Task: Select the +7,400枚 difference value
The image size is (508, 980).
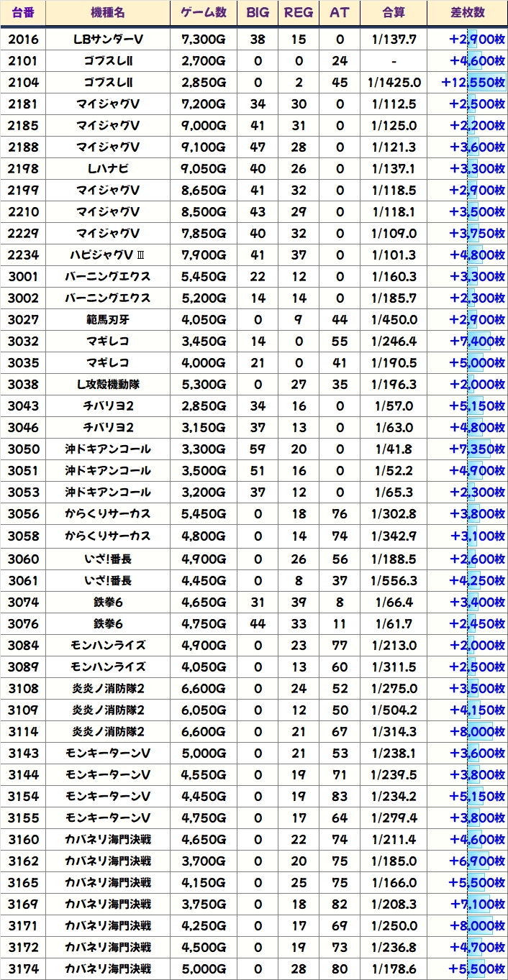Action: click(x=476, y=342)
